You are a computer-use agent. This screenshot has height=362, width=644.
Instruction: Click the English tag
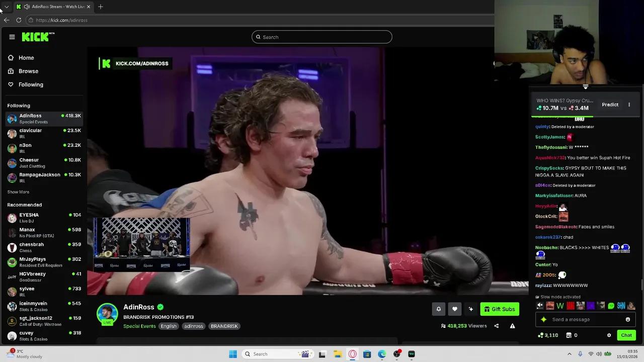(169, 326)
